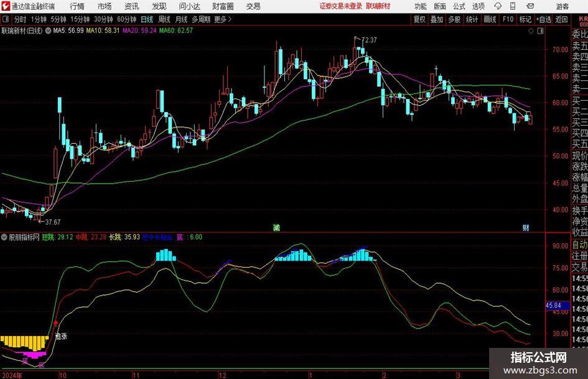Click the 短跳: 29.12 indicator value

[x=57, y=237]
